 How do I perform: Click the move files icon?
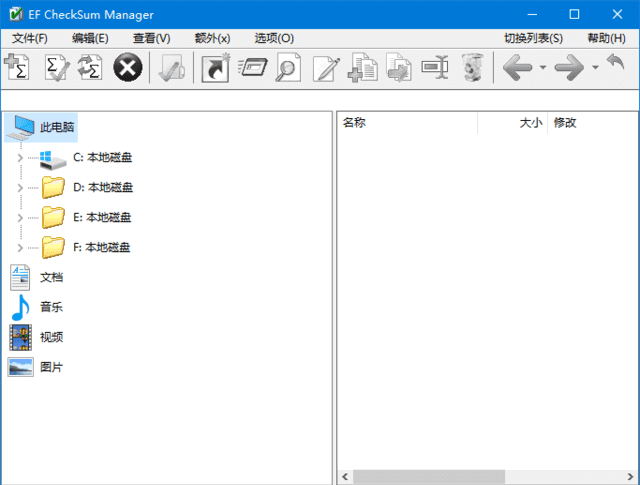click(398, 67)
